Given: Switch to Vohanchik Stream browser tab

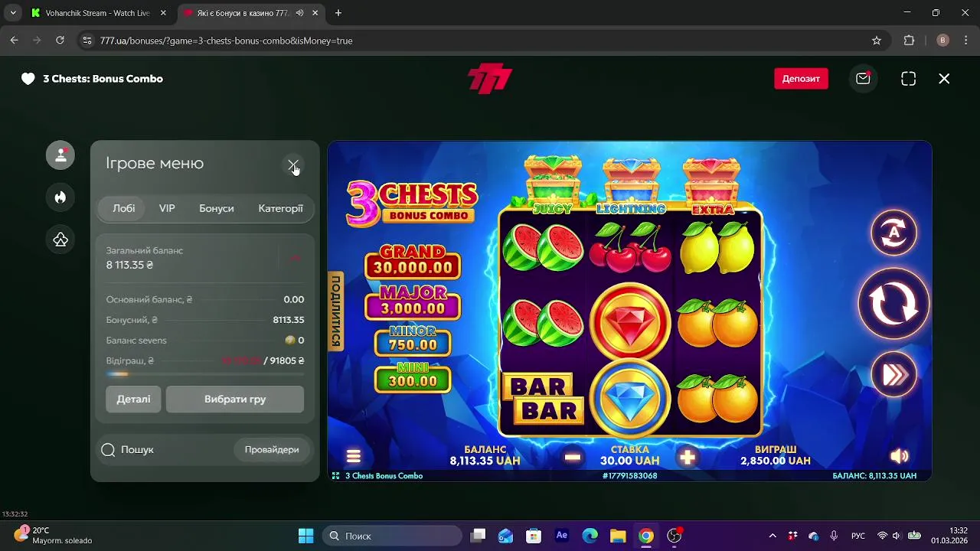Looking at the screenshot, I should click(97, 13).
